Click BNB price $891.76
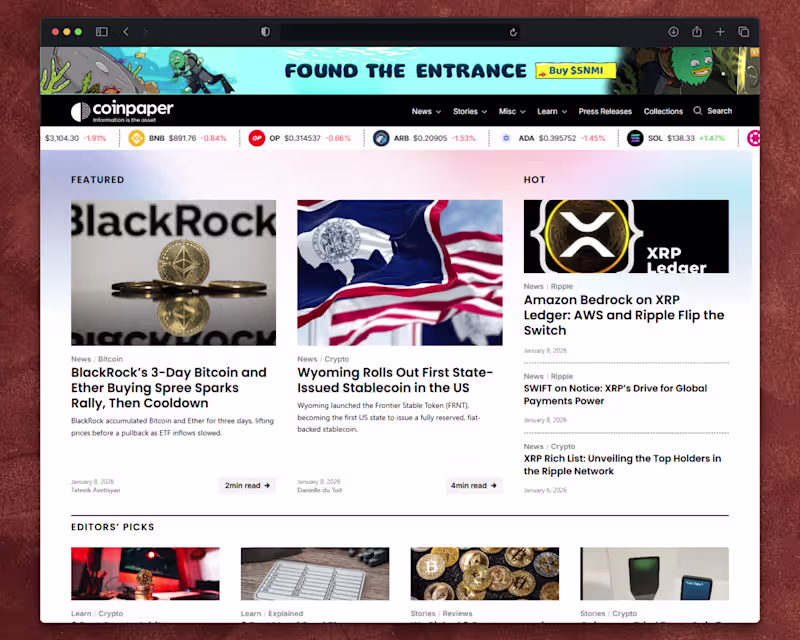The width and height of the screenshot is (800, 640). [183, 138]
